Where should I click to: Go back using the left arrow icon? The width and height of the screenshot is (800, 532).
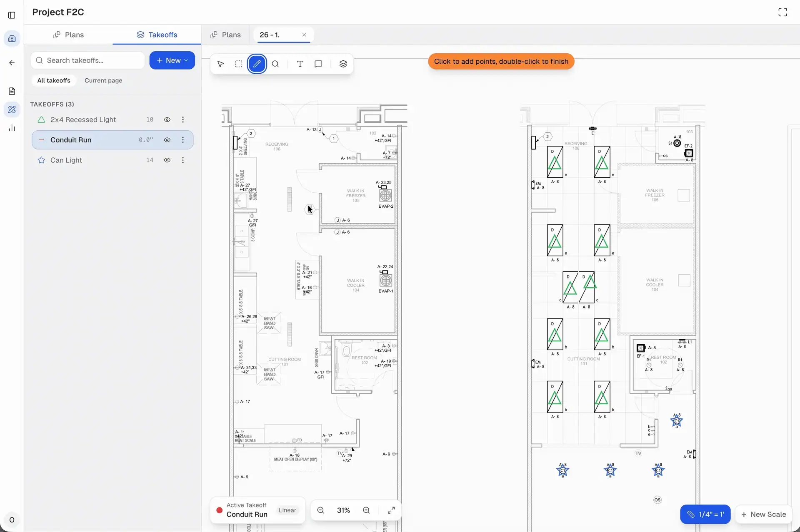point(12,63)
